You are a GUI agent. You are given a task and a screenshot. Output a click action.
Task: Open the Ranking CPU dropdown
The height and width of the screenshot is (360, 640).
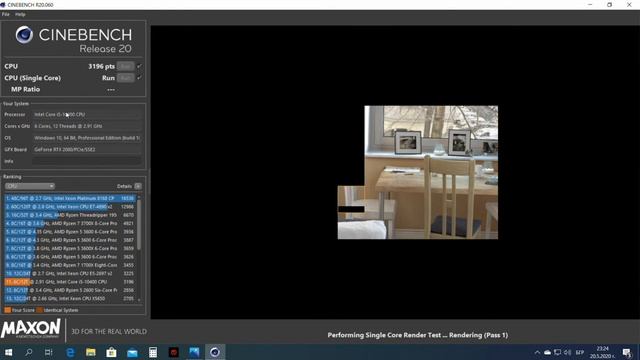pyautogui.click(x=30, y=186)
